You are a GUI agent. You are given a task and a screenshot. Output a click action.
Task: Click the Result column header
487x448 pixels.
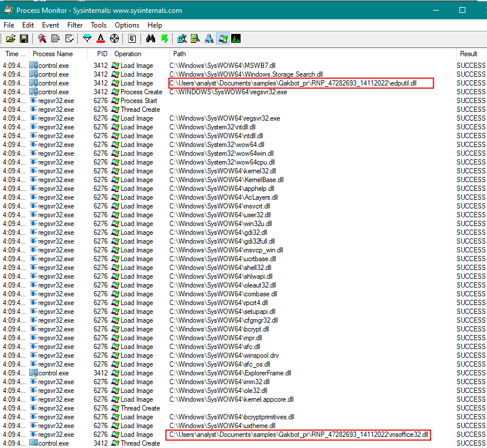point(471,54)
